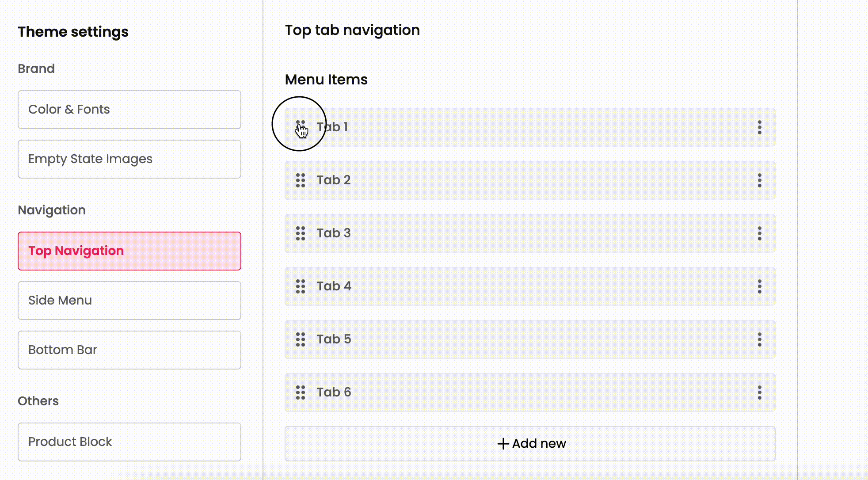
Task: Open the kebab options menu for Tab 5
Action: pos(759,339)
